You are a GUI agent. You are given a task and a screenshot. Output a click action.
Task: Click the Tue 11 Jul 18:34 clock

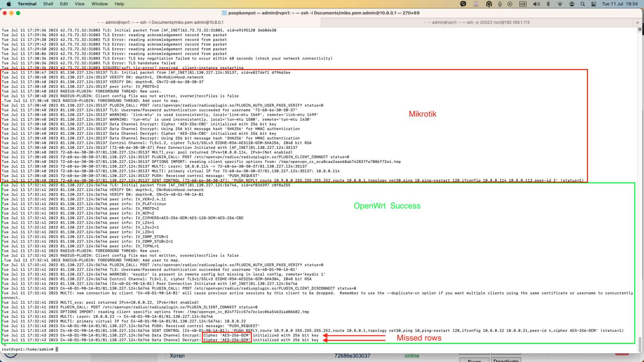coord(620,4)
